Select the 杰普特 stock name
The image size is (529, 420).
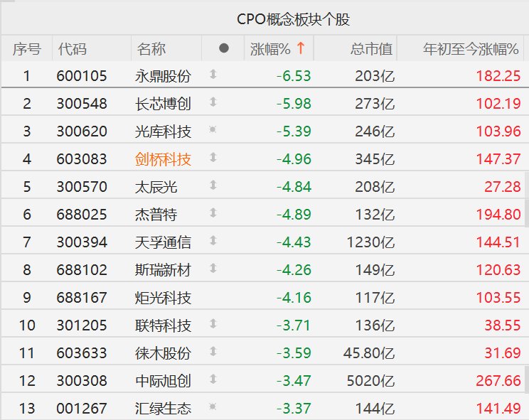[156, 215]
